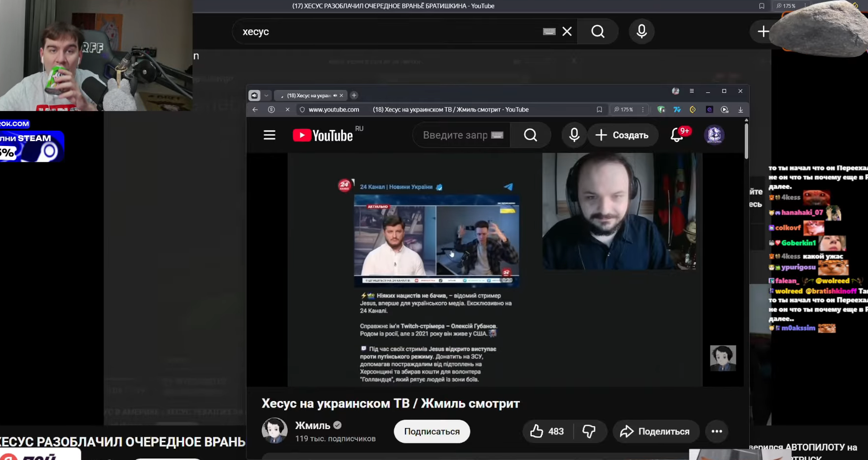Open the inner browser hamburger settings menu
The image size is (868, 460).
tap(692, 91)
